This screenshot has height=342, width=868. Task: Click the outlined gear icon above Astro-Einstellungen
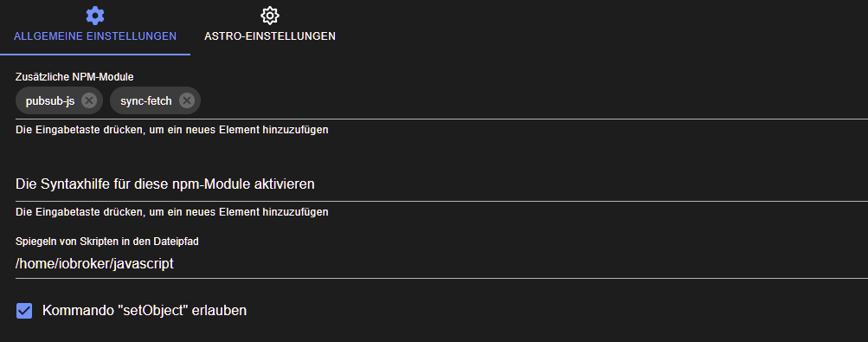click(270, 16)
